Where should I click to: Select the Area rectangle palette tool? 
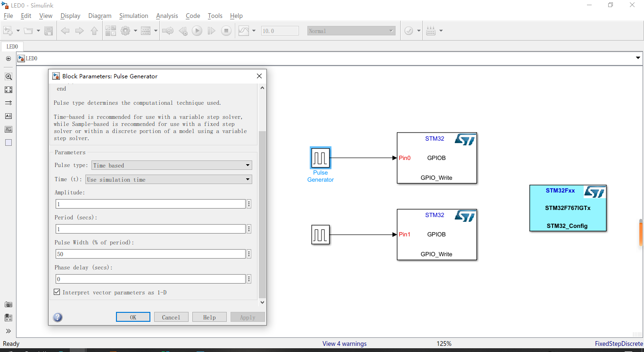click(x=8, y=142)
